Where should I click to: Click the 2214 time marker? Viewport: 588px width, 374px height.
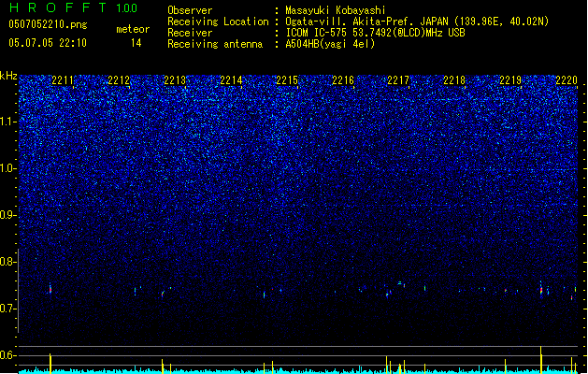[x=231, y=80]
